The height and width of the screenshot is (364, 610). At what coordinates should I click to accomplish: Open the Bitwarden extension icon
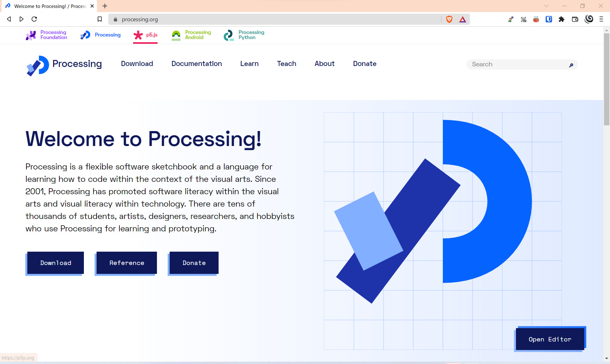549,19
